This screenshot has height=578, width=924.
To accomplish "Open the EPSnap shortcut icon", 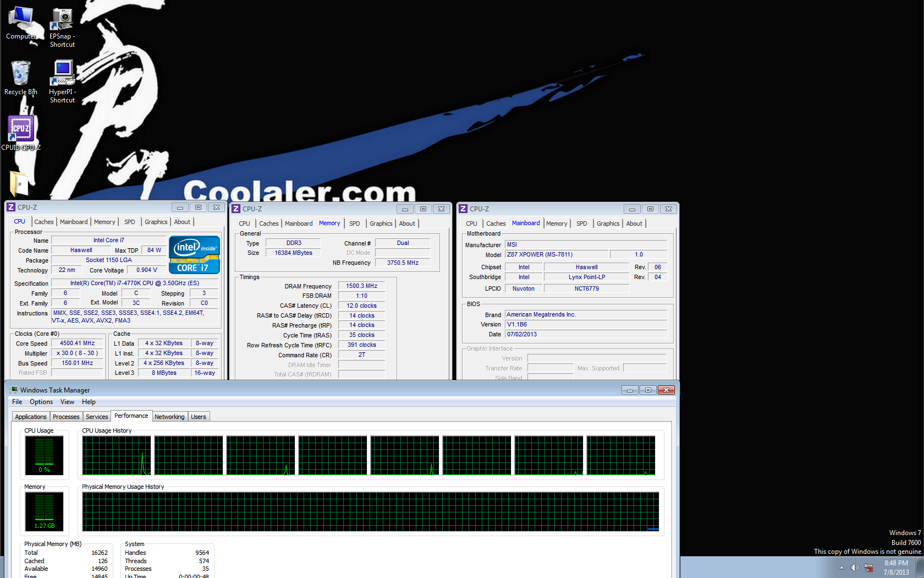I will point(62,28).
